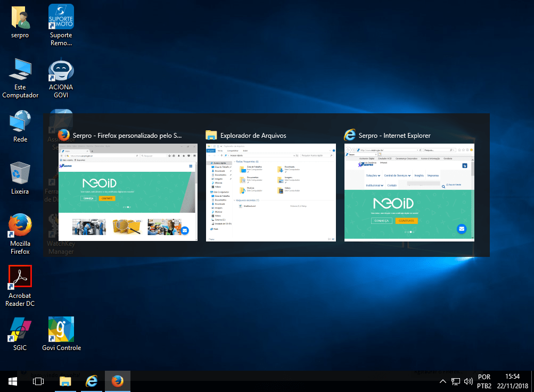Open the volume control in the tray
This screenshot has width=534, height=392.
(469, 381)
